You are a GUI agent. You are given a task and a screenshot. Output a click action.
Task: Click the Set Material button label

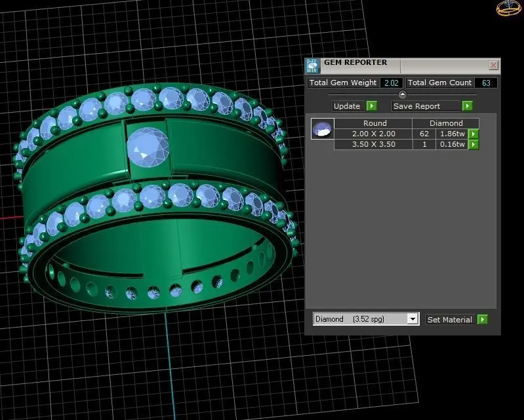[449, 320]
